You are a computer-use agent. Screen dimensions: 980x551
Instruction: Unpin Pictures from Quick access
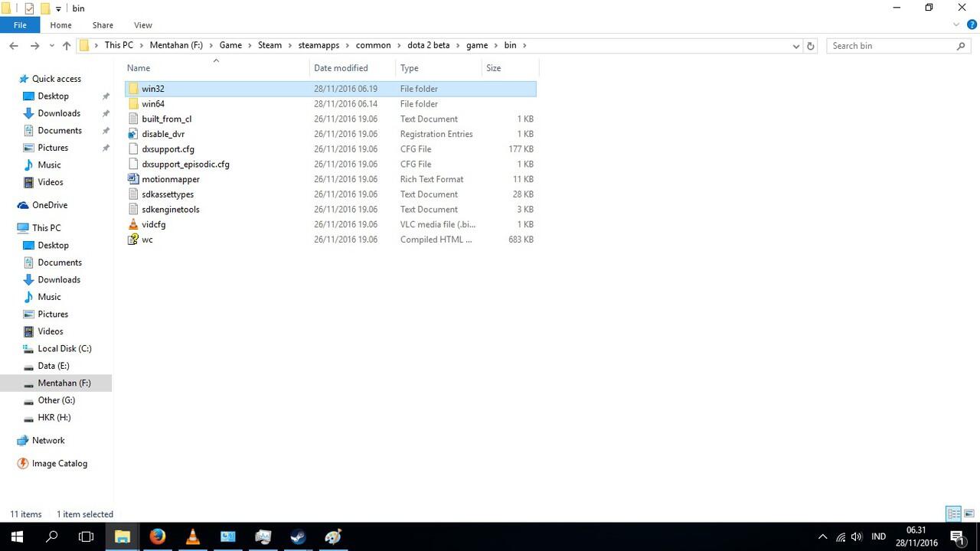[x=106, y=148]
